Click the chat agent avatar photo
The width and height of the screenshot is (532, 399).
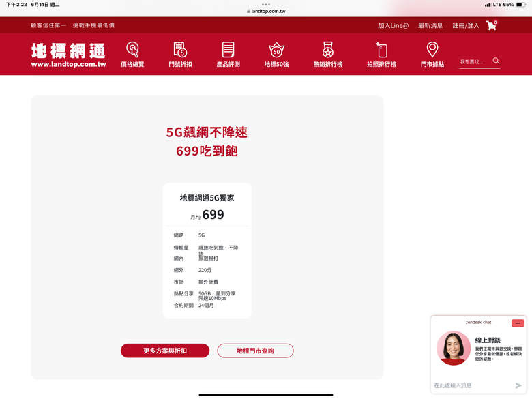[454, 348]
